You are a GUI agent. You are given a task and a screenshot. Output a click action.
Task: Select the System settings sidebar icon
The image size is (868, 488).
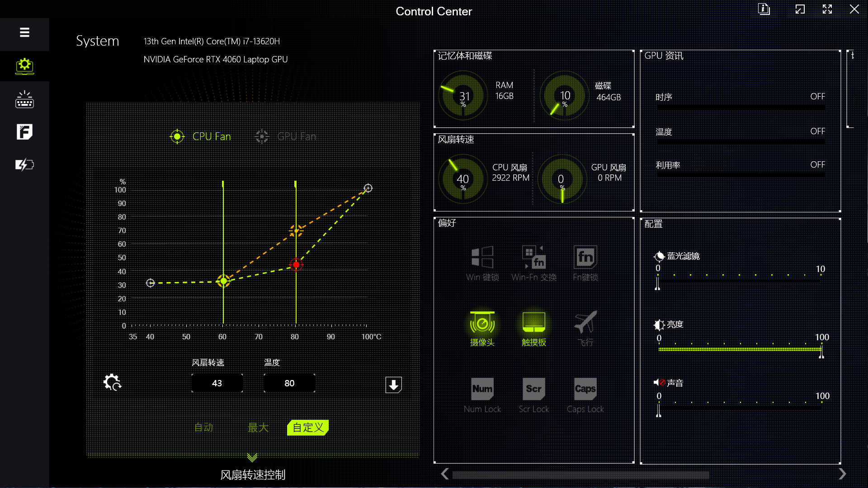pyautogui.click(x=24, y=66)
